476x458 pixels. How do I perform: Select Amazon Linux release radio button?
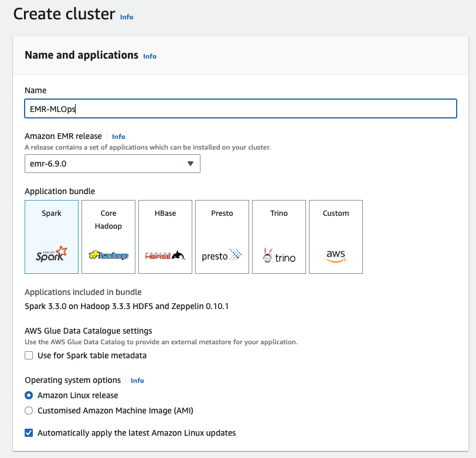pyautogui.click(x=29, y=395)
